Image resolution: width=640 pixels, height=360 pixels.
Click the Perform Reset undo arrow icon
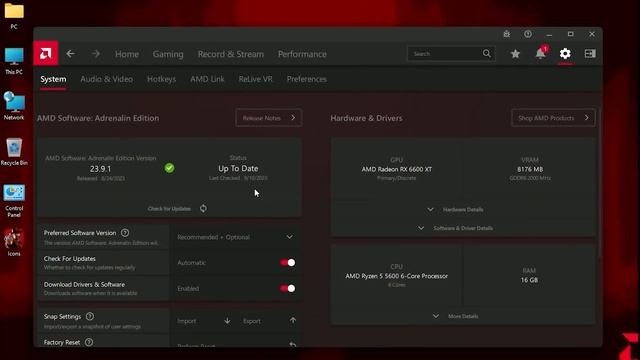293,344
